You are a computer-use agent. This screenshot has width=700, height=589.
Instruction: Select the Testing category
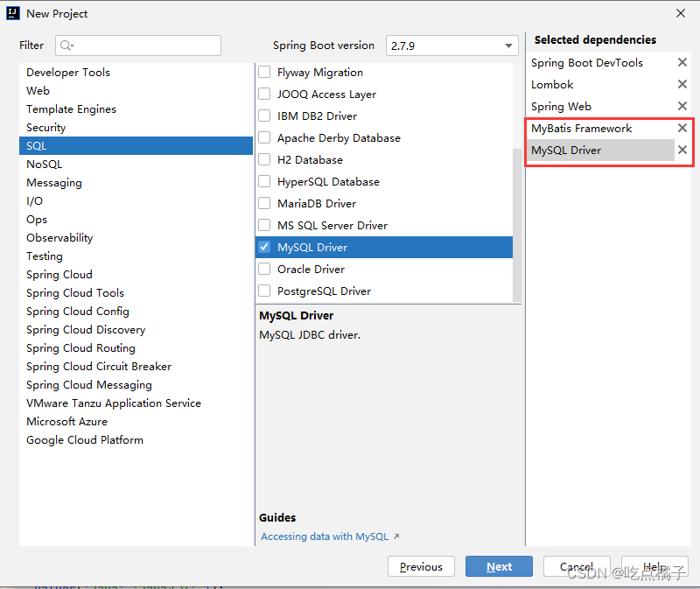point(136,256)
